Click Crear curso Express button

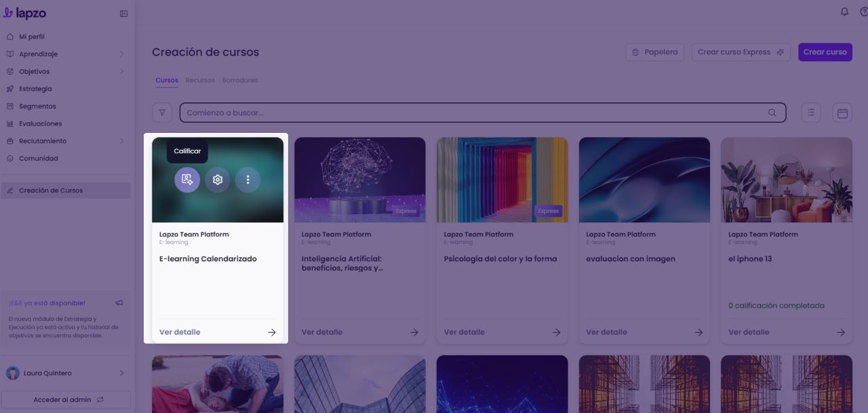741,52
